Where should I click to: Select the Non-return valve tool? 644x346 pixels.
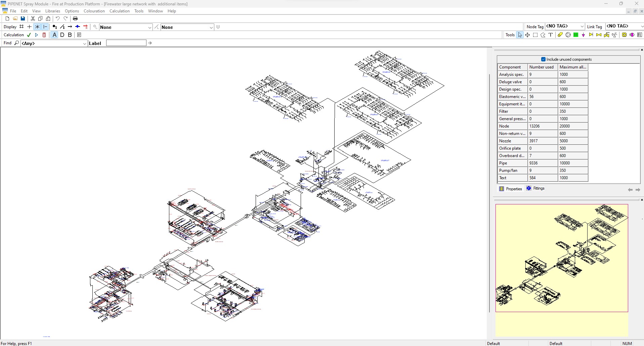591,35
